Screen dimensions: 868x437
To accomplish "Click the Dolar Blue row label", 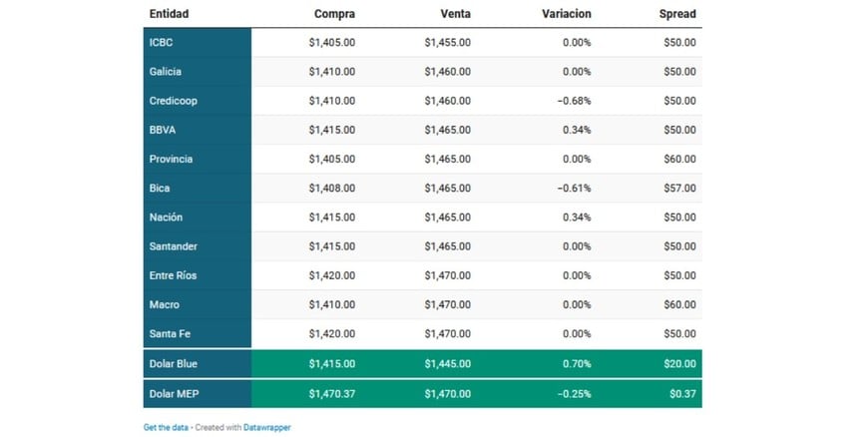I will click(x=174, y=364).
